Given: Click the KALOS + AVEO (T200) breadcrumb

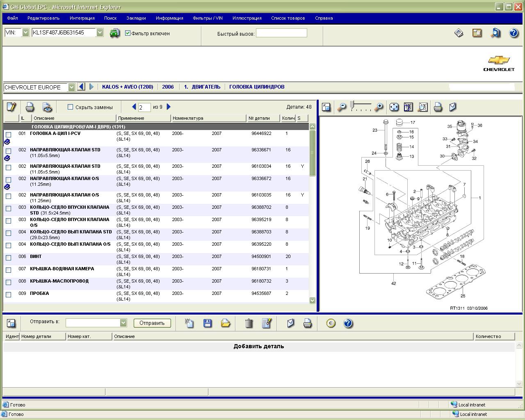Looking at the screenshot, I should tap(128, 87).
